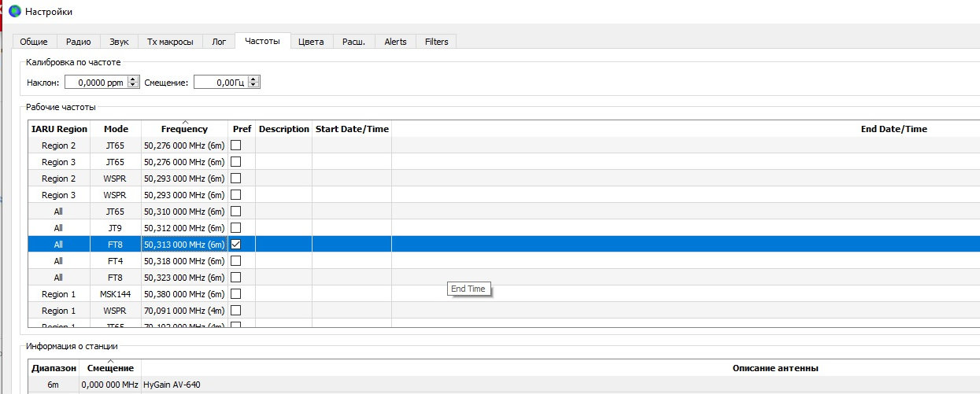The height and width of the screenshot is (394, 980).
Task: Switch to the Радио tab
Action: coord(78,42)
